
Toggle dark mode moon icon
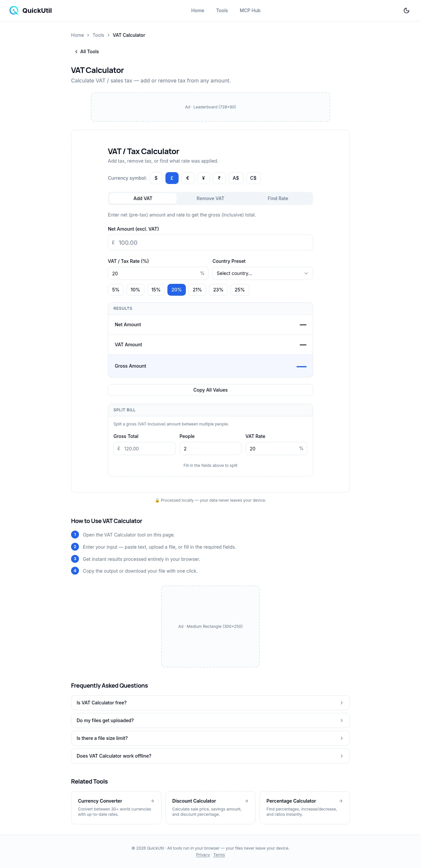(406, 11)
